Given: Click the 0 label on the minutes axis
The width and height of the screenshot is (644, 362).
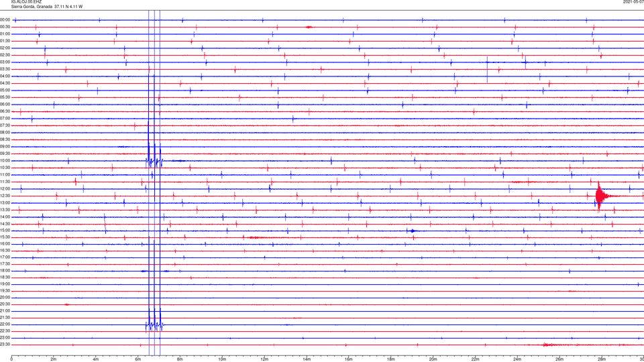Looking at the screenshot, I should pyautogui.click(x=11, y=359).
